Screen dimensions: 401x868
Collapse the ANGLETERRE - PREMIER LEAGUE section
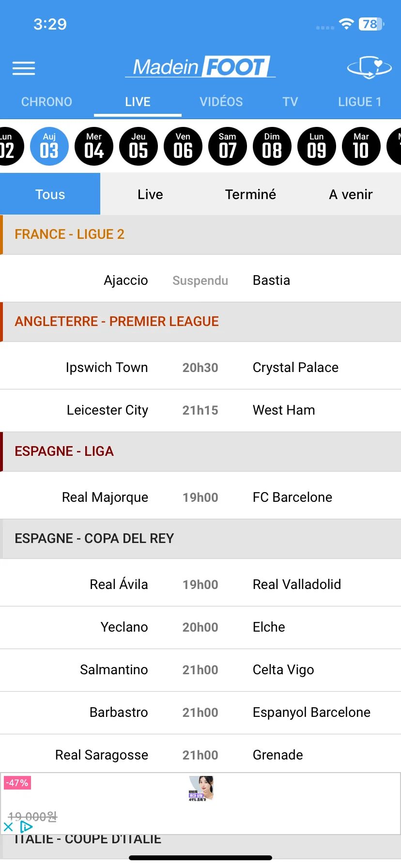200,322
